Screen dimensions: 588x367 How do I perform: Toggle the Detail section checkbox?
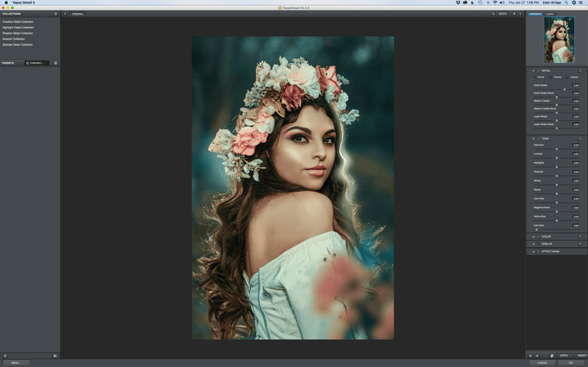click(x=538, y=70)
